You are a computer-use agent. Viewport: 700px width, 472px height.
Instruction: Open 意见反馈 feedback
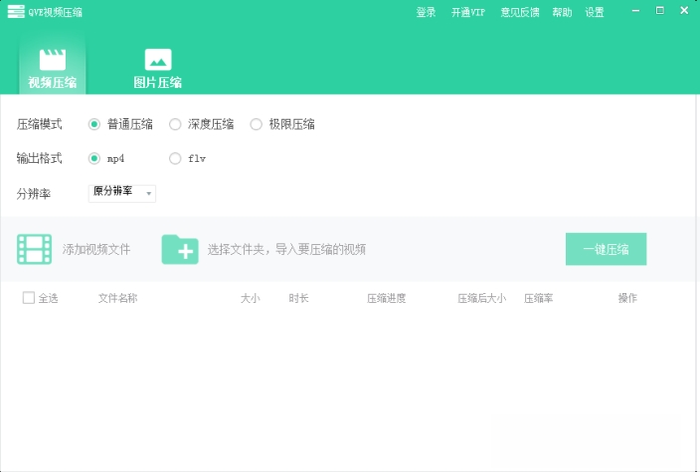click(x=520, y=12)
